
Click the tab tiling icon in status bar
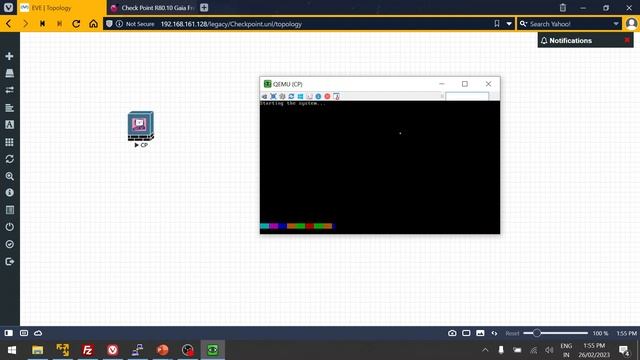coord(24,333)
